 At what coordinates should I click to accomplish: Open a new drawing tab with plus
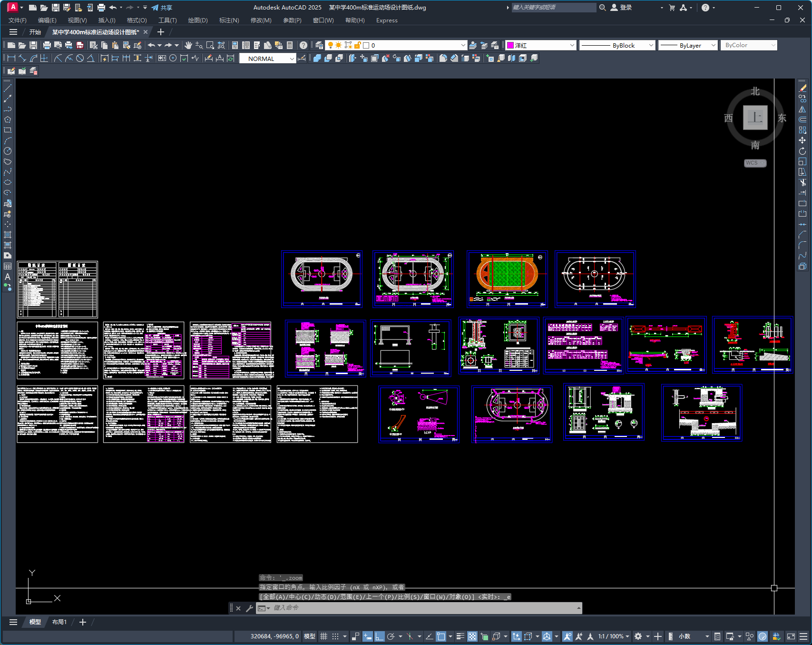[161, 32]
